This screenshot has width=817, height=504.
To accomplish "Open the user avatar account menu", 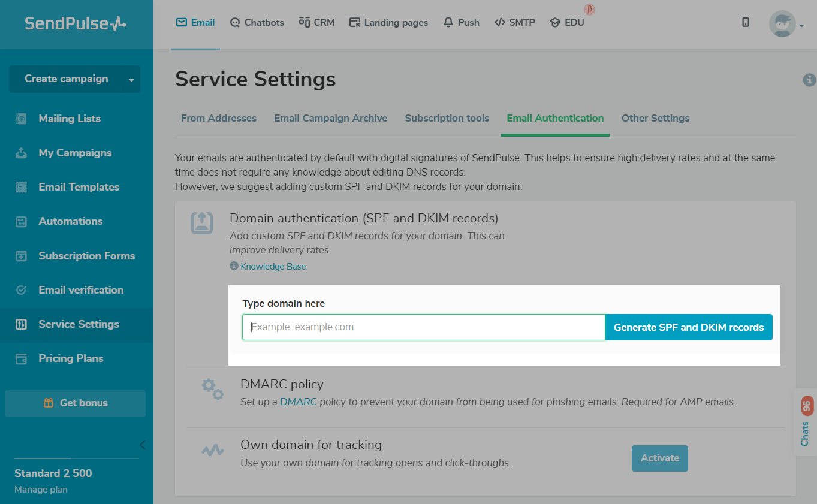I will pos(785,24).
